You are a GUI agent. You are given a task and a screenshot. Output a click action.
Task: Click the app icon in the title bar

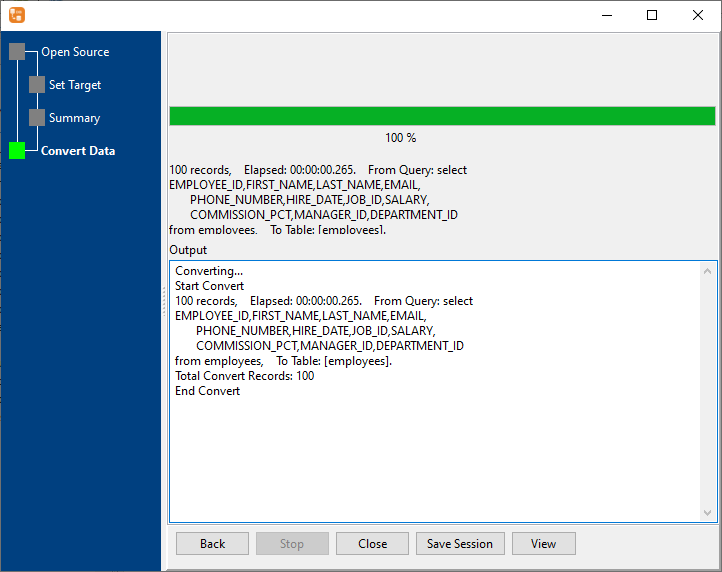pos(16,15)
